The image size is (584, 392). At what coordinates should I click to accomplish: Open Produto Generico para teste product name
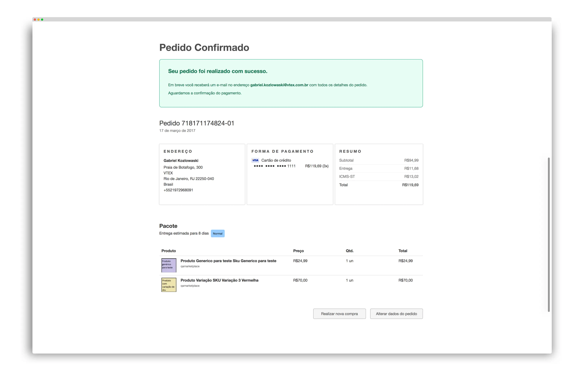pyautogui.click(x=228, y=261)
